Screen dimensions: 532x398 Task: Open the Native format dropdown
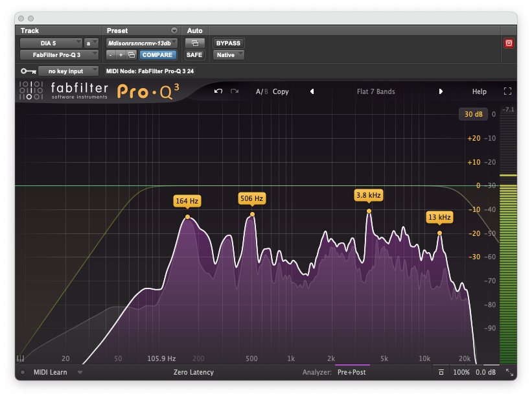click(x=228, y=54)
